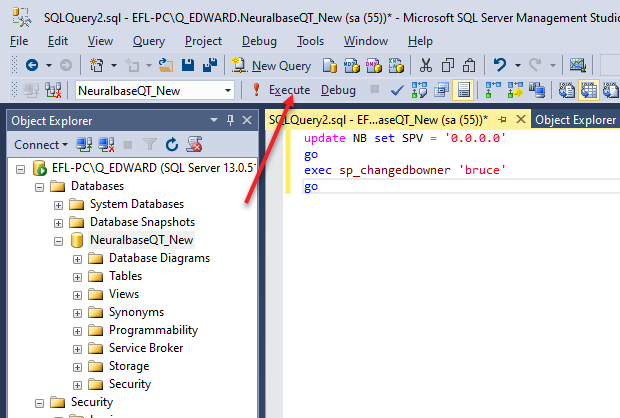Open the View menu

pyautogui.click(x=100, y=41)
